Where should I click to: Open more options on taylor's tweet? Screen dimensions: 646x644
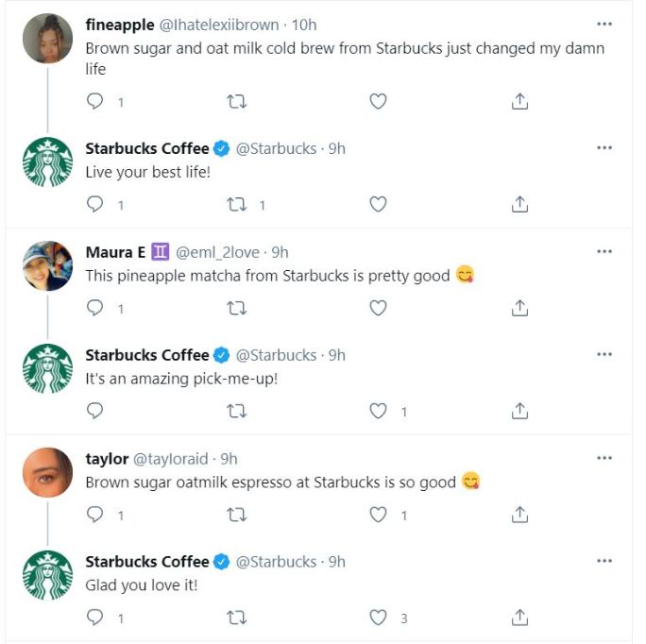604,458
